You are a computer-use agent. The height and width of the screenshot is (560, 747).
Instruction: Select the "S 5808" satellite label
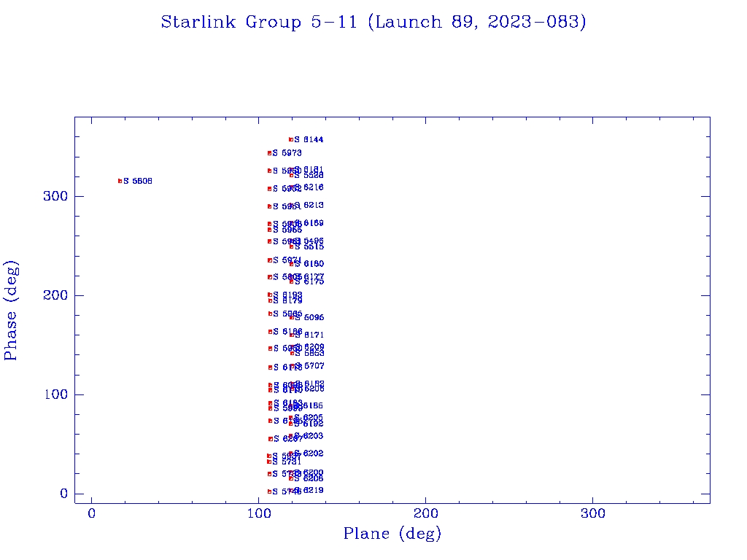coord(138,181)
